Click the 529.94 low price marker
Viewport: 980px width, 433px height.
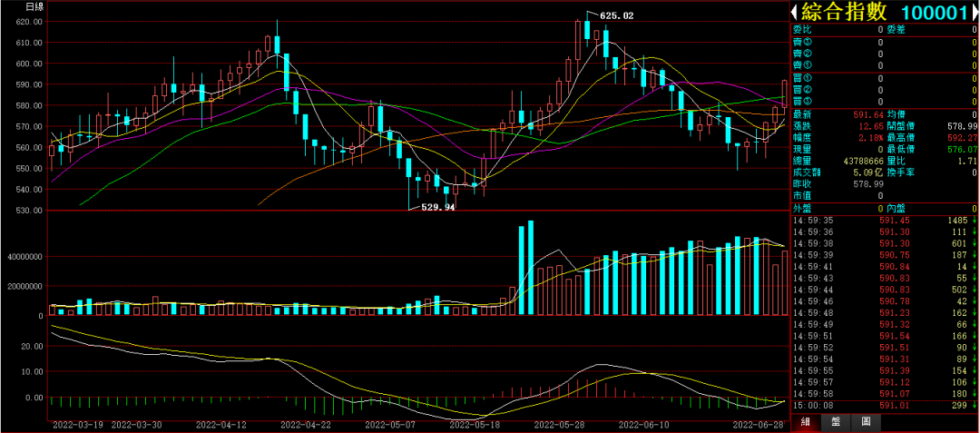click(x=437, y=208)
